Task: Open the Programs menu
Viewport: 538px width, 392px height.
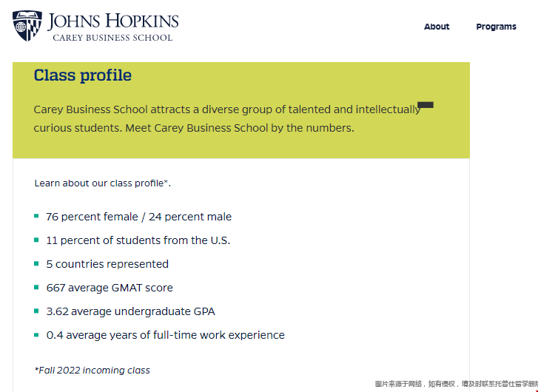Action: [x=496, y=27]
